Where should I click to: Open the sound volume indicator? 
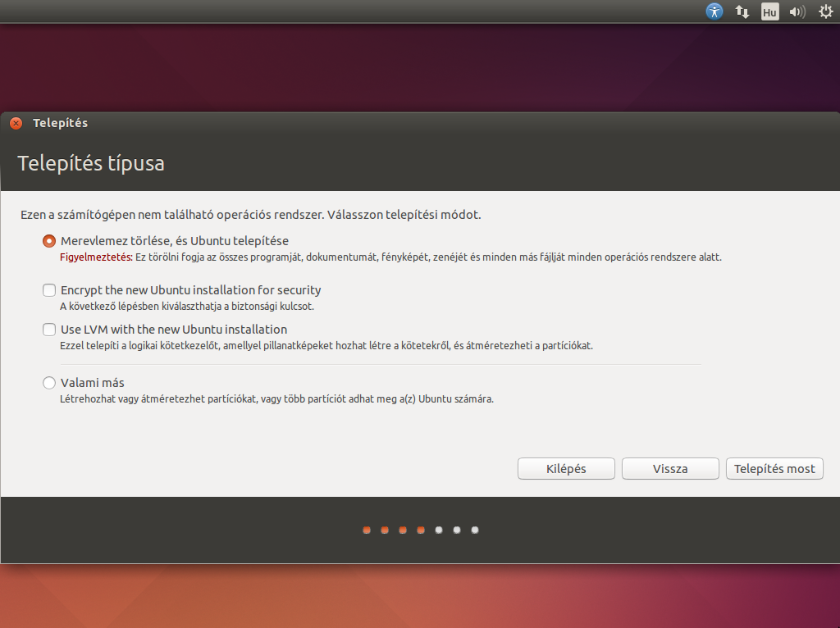click(797, 11)
